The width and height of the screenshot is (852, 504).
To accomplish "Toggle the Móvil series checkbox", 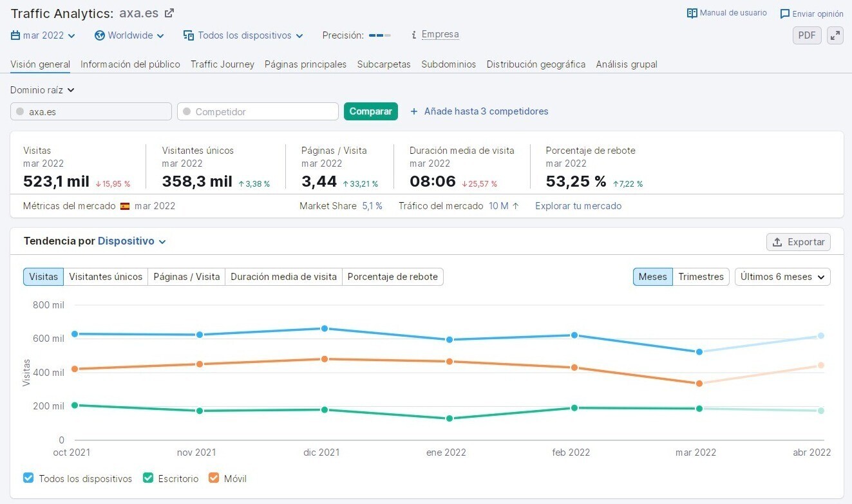I will click(214, 478).
